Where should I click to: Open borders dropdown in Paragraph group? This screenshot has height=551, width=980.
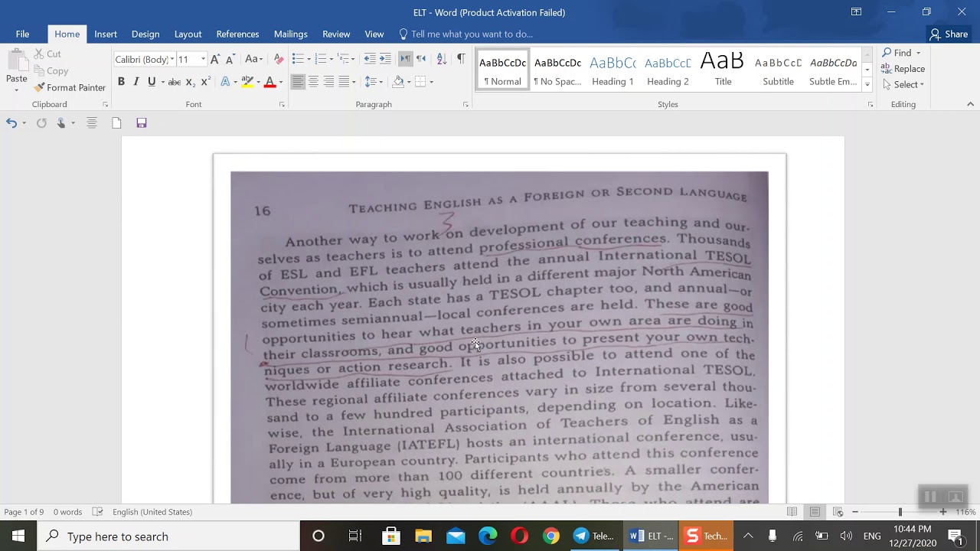click(431, 82)
